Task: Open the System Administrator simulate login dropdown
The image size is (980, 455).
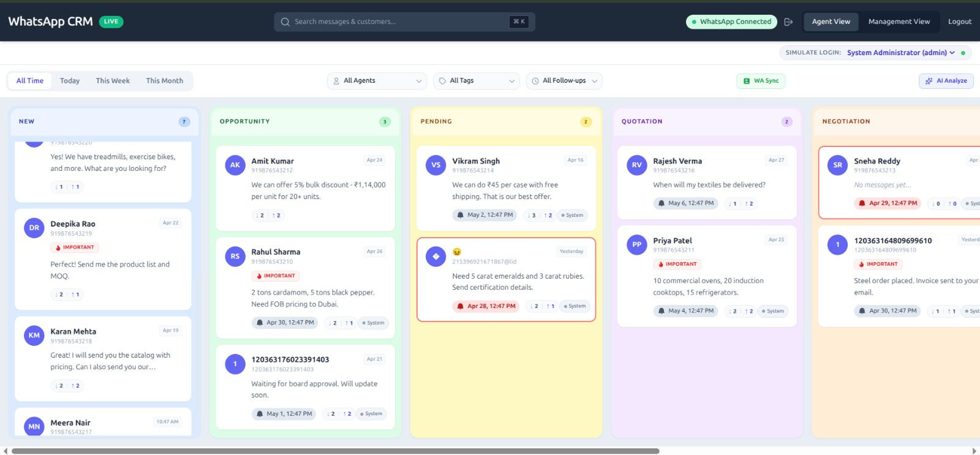Action: click(900, 53)
